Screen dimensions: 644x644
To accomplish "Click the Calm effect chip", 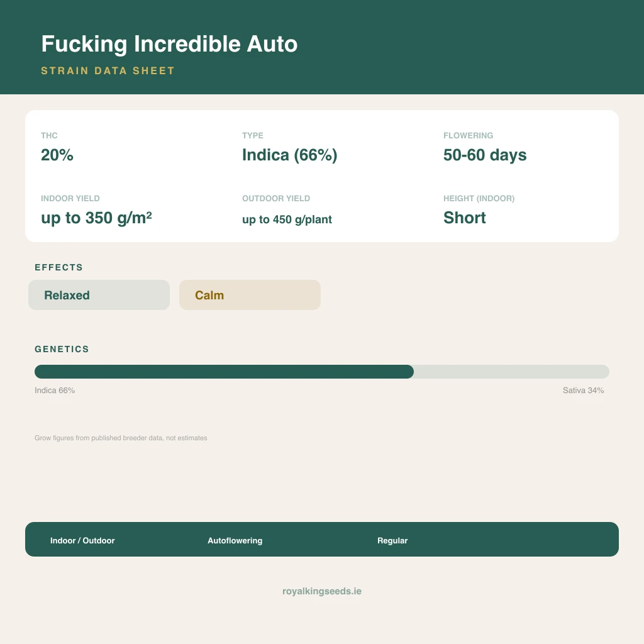I will point(250,295).
